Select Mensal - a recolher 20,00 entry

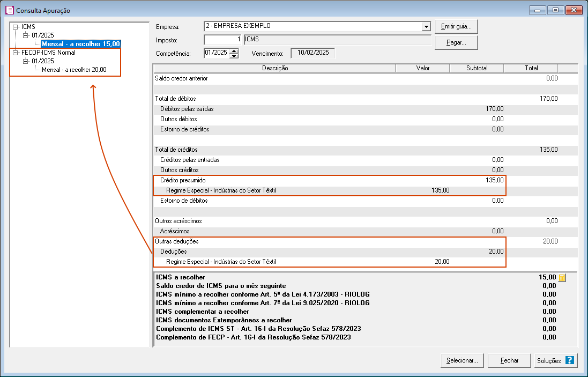pos(74,70)
